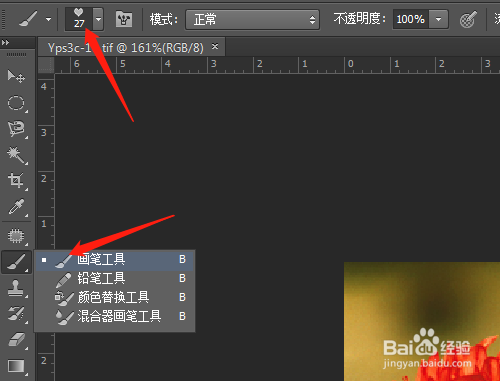The image size is (500, 381).
Task: Select the Crop tool
Action: click(x=16, y=181)
